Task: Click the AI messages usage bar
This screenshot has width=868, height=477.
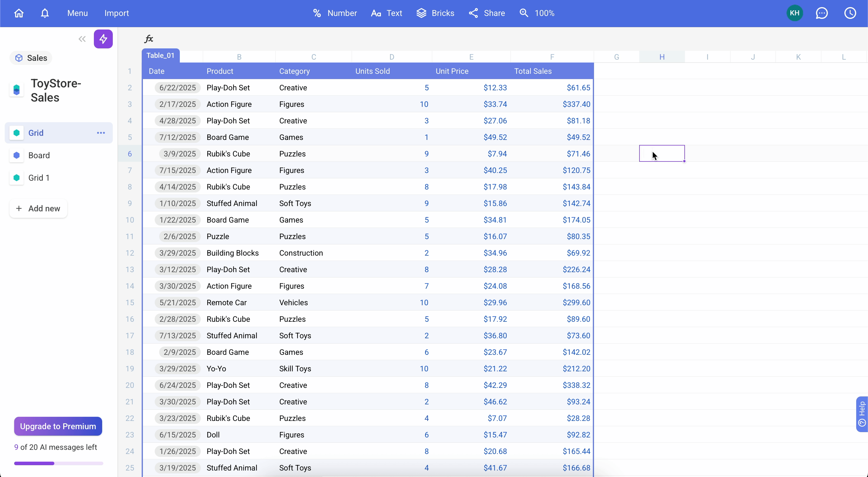Action: (x=58, y=463)
